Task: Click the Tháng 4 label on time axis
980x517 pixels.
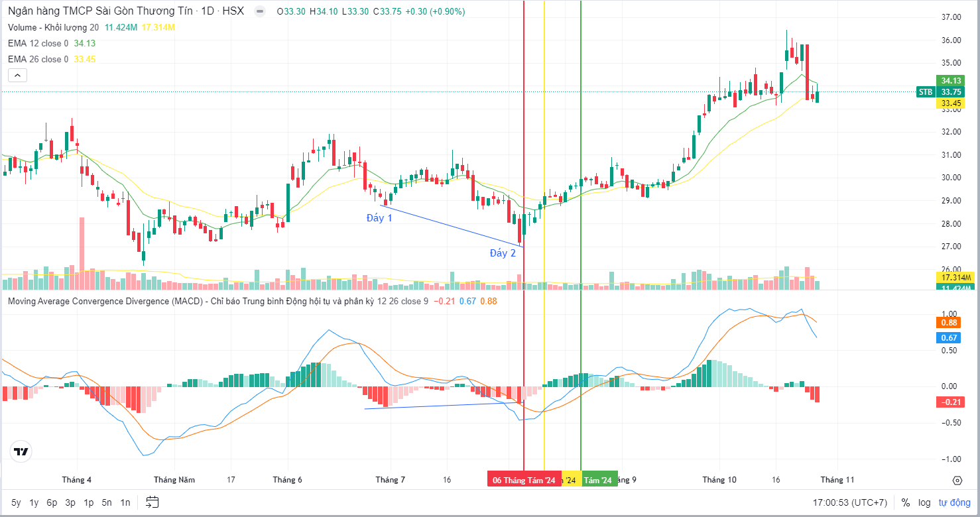Action: (77, 479)
